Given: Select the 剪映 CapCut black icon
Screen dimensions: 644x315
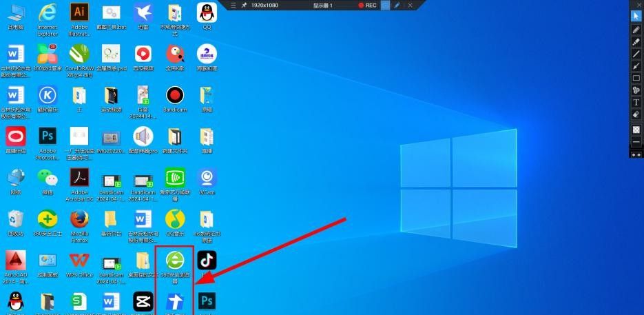Looking at the screenshot, I should click(143, 302).
